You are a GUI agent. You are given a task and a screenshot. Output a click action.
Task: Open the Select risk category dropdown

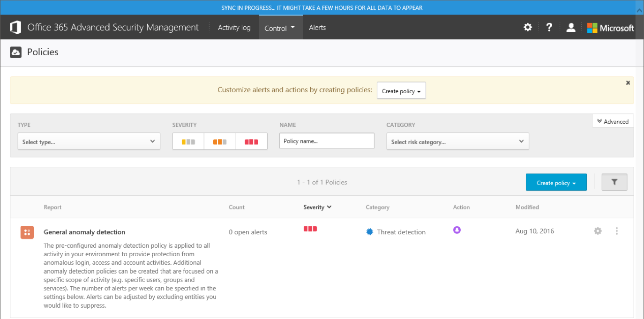(457, 141)
